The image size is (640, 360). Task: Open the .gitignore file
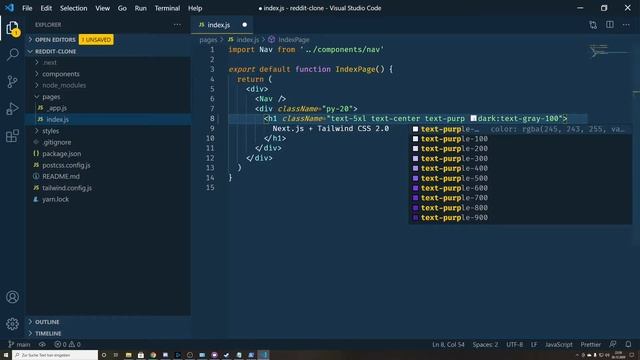click(x=108, y=142)
